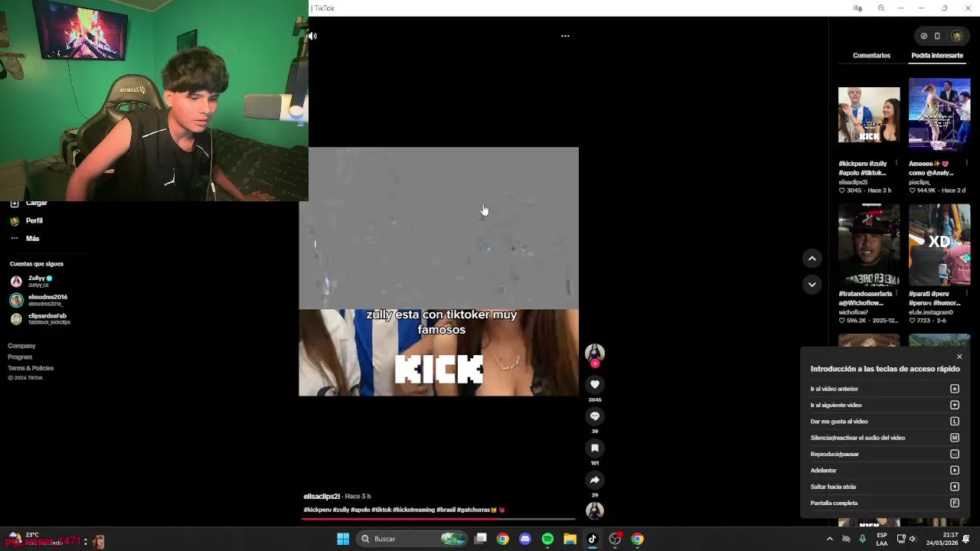Viewport: 980px width, 551px height.
Task: Open the Más sidebar menu
Action: pyautogui.click(x=25, y=239)
